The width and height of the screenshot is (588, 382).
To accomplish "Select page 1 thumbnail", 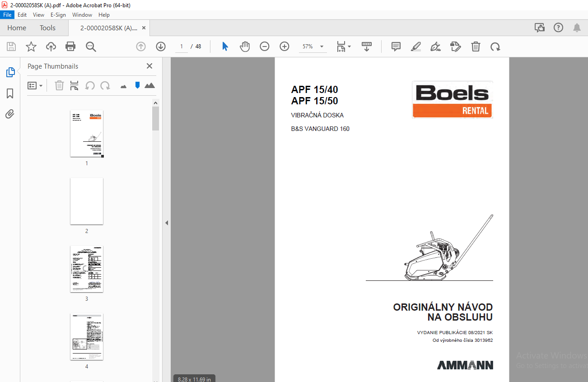I will click(x=87, y=134).
